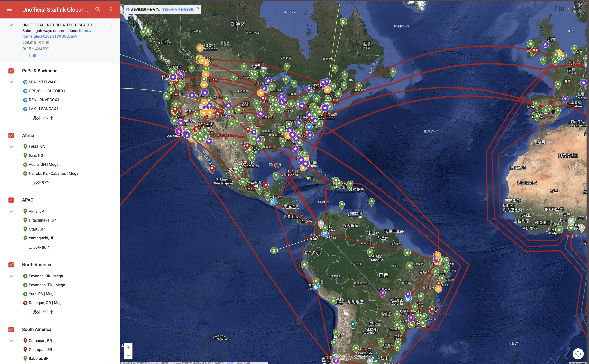Viewport: 589px width, 364px height.
Task: Uncheck the PoPs & Backbone layer
Action: (x=11, y=71)
